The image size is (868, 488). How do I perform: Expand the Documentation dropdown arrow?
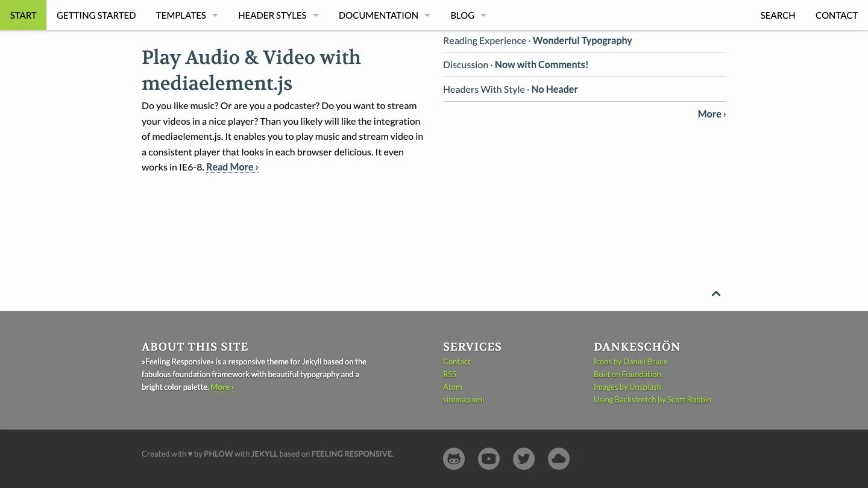tap(427, 15)
